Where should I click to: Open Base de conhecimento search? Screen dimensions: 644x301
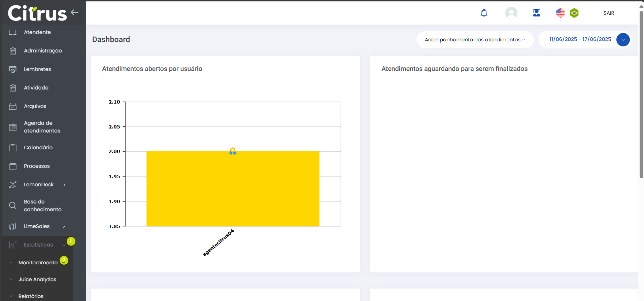click(x=42, y=205)
